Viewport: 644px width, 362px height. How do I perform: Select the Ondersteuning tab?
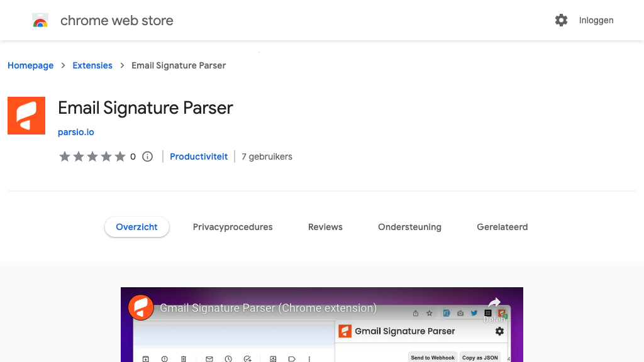tap(409, 227)
